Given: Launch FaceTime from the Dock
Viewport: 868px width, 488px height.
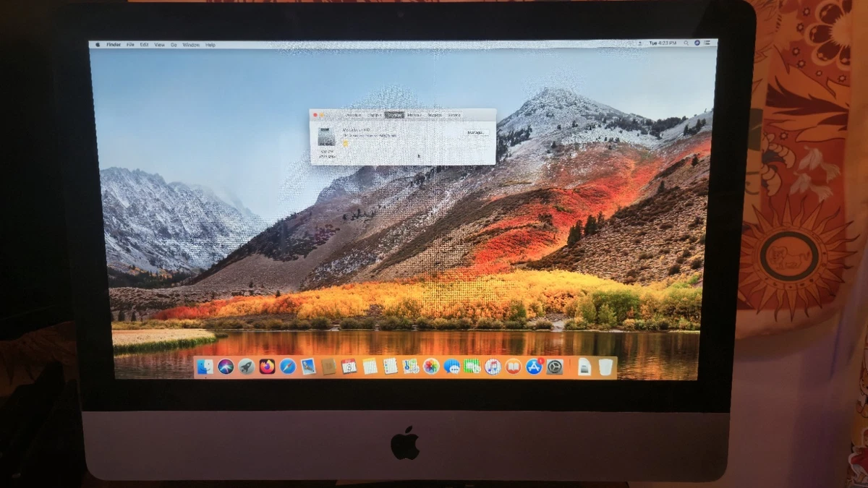Looking at the screenshot, I should pyautogui.click(x=472, y=367).
